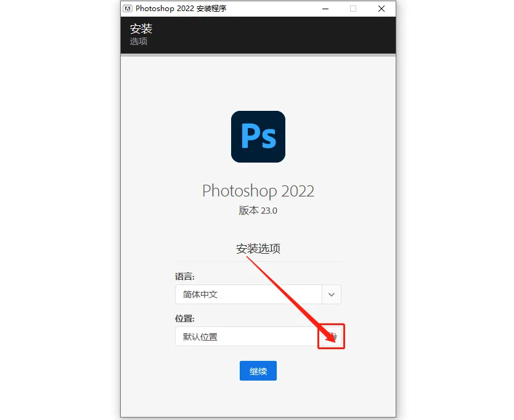Click the window title Photoshop 2022 安装程序
The image size is (514, 420).
click(x=181, y=9)
